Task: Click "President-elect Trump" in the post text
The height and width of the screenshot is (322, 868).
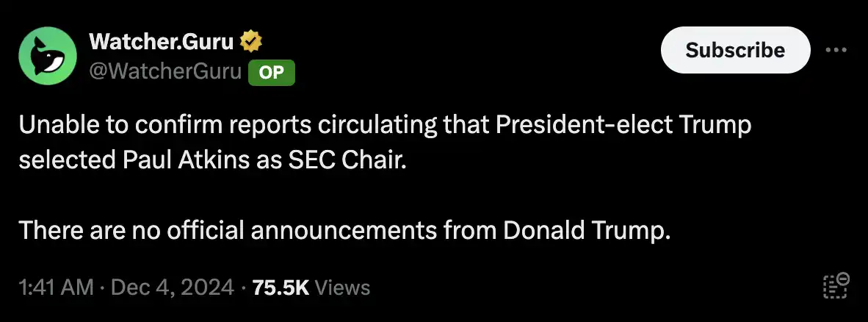Action: 624,126
